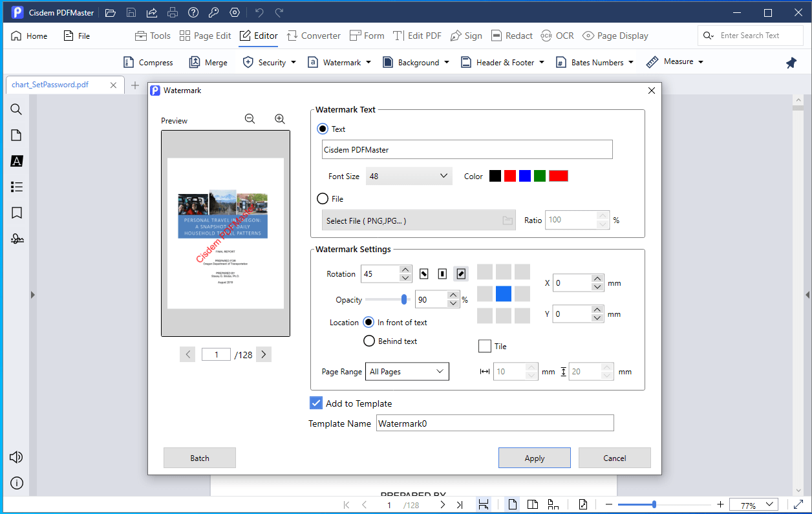Open the Form tab
Viewport: 812px width, 514px height.
click(367, 36)
